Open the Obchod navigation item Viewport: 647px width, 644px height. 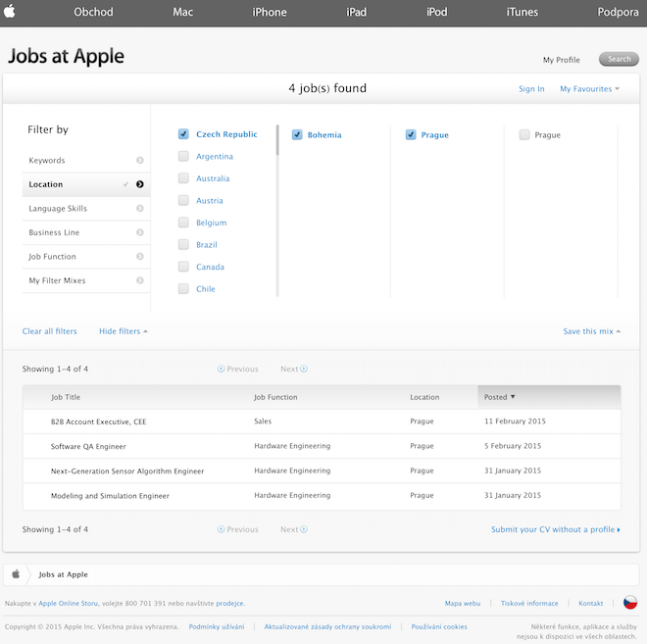(93, 12)
